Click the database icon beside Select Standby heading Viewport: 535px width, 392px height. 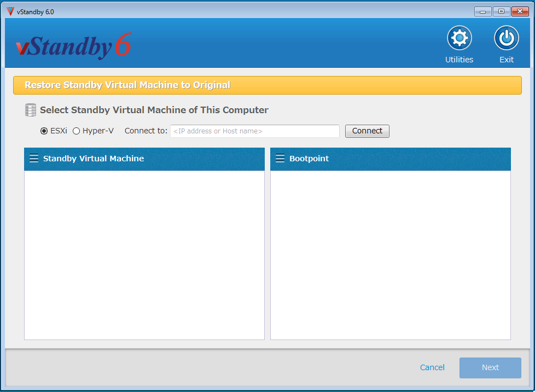(31, 110)
